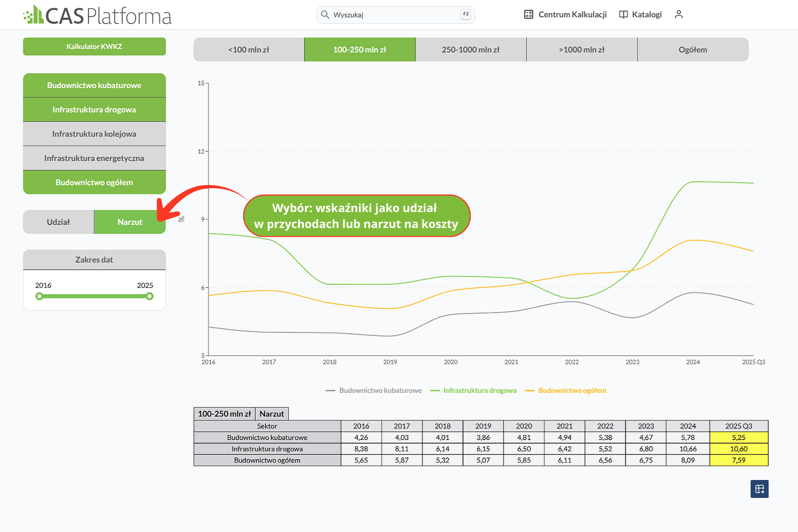Click the Centrum Kalkulacji calculator icon

[x=528, y=14]
